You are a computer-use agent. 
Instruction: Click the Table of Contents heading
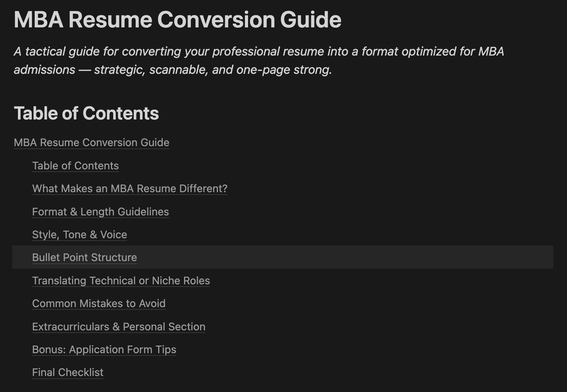click(86, 113)
